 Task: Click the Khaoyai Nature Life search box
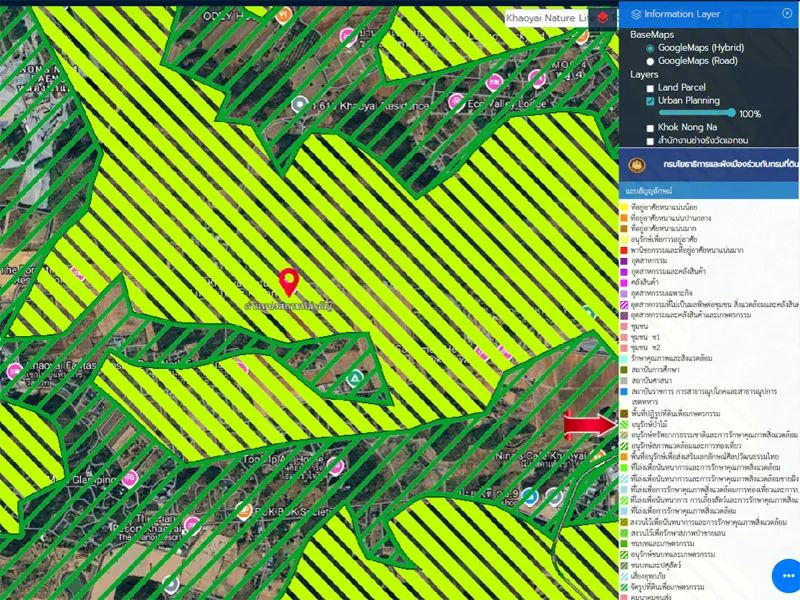tap(545, 17)
